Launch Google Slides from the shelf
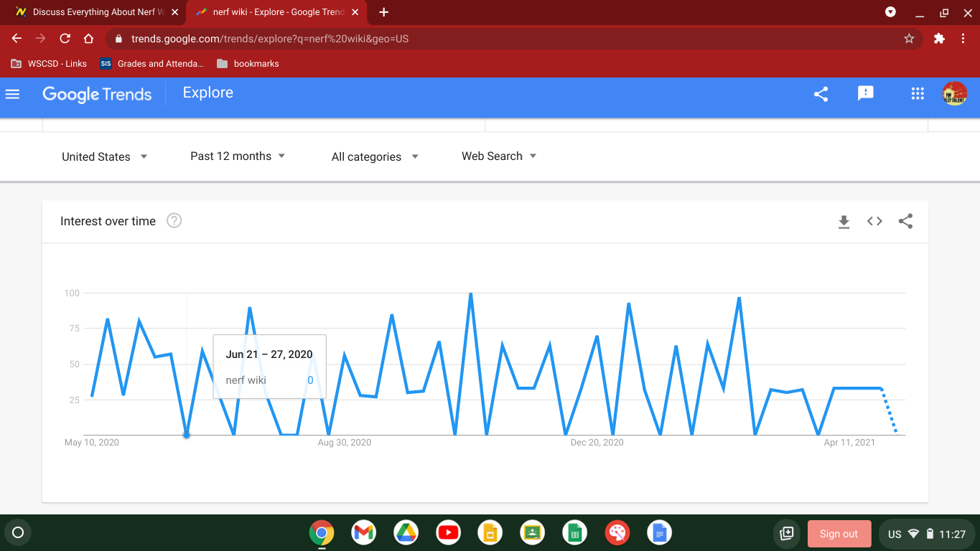The height and width of the screenshot is (551, 980). 491,533
